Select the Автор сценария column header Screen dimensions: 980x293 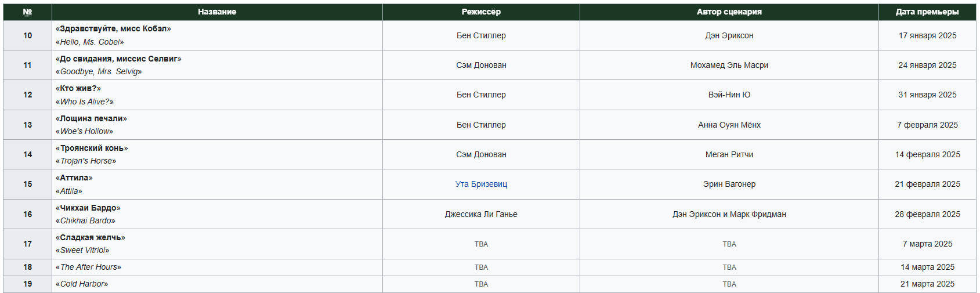729,12
